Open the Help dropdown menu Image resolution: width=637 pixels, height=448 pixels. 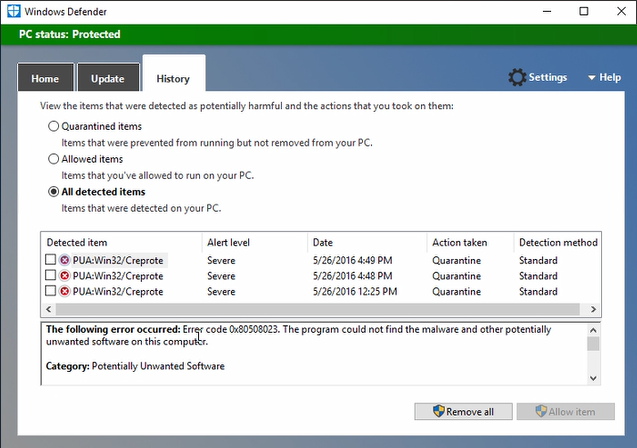[x=604, y=77]
